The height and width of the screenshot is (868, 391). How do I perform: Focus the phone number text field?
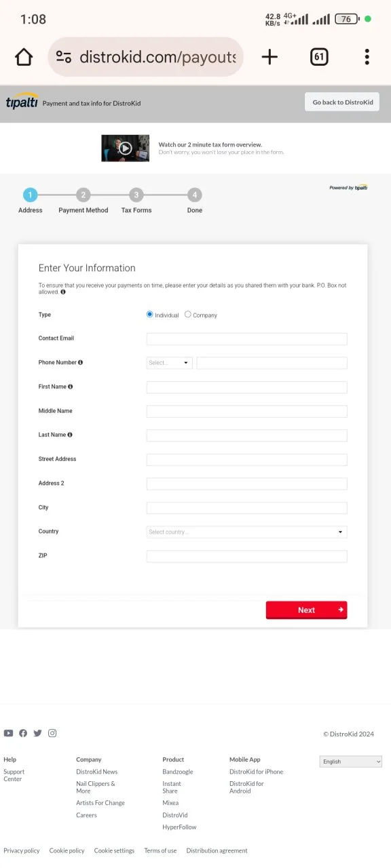(x=272, y=363)
